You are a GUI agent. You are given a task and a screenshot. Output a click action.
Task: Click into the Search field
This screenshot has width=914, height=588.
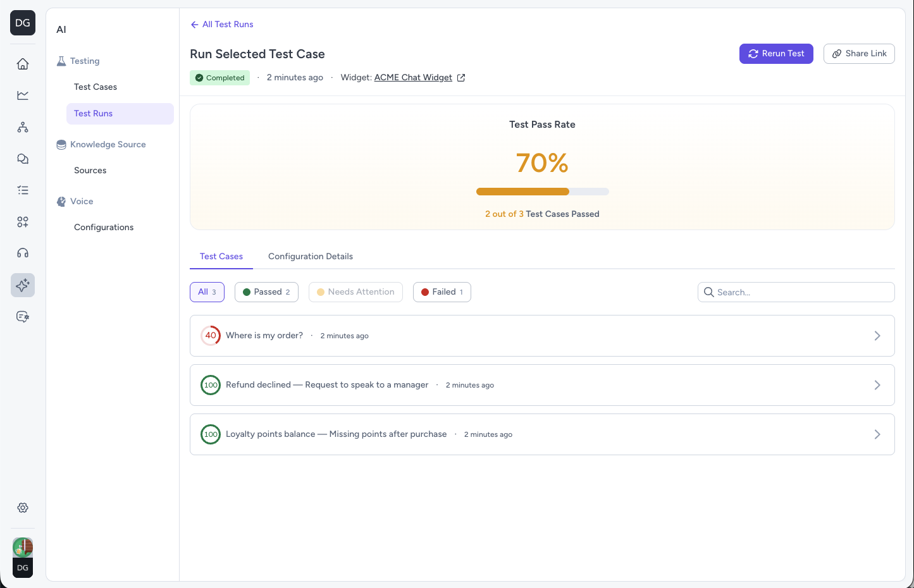pos(796,292)
